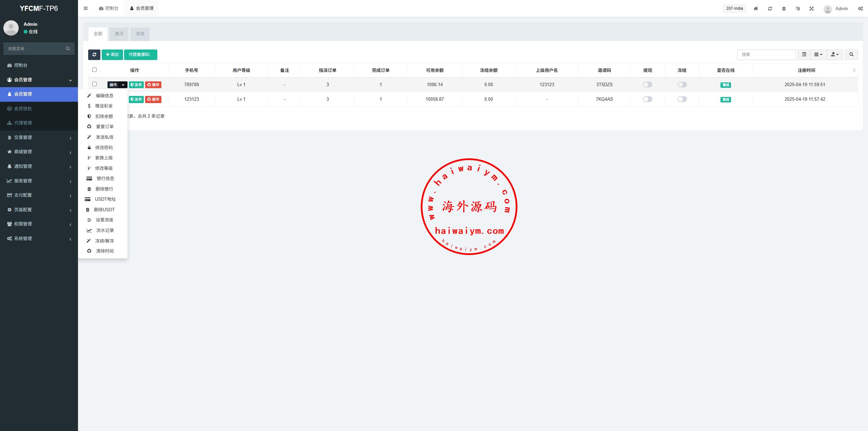Click the table search magnifier button

tap(851, 55)
